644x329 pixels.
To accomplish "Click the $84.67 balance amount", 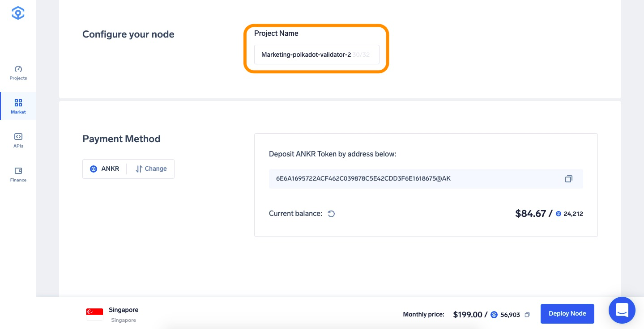I will click(530, 214).
